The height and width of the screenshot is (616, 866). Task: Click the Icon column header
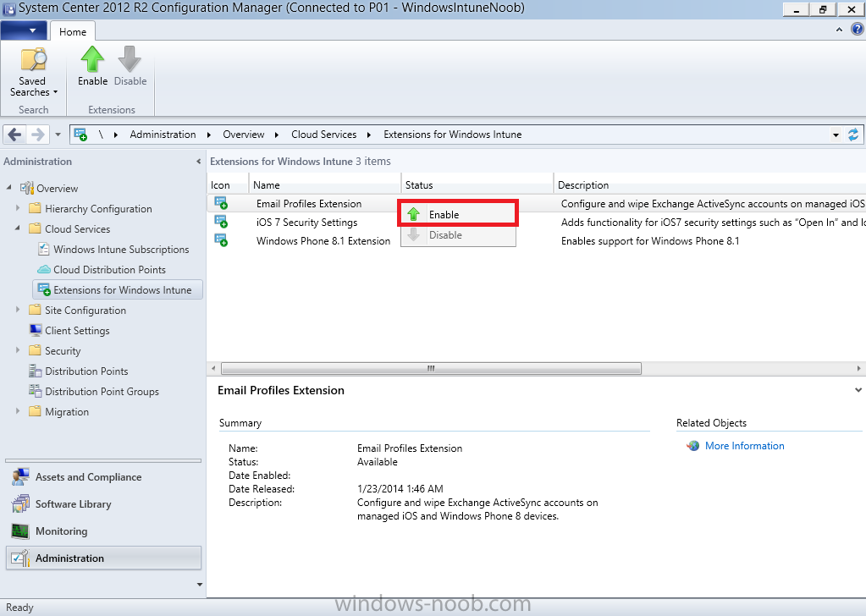point(228,185)
